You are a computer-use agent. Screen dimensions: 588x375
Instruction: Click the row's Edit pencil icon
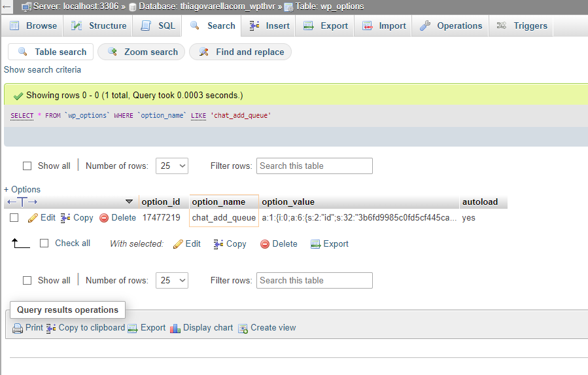(33, 218)
